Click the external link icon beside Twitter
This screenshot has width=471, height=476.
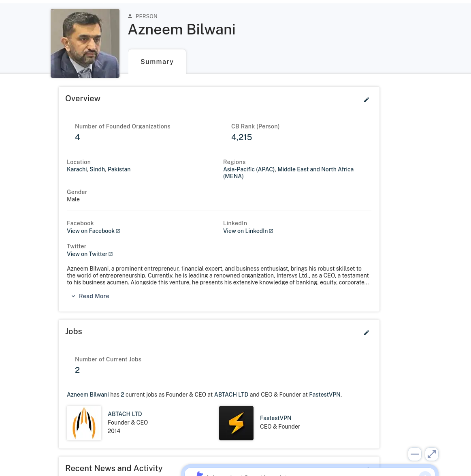pyautogui.click(x=111, y=254)
